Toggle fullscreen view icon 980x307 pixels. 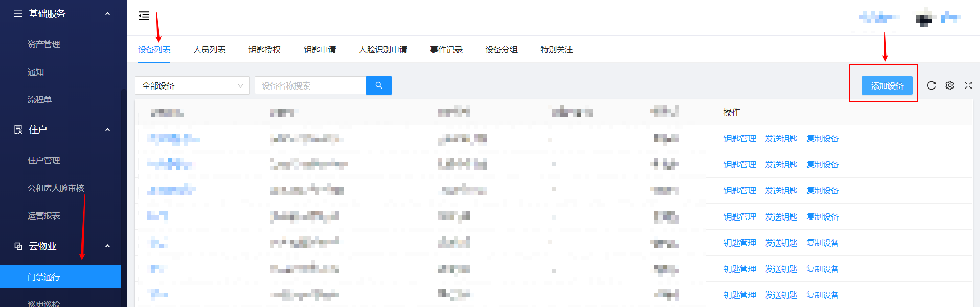[968, 85]
